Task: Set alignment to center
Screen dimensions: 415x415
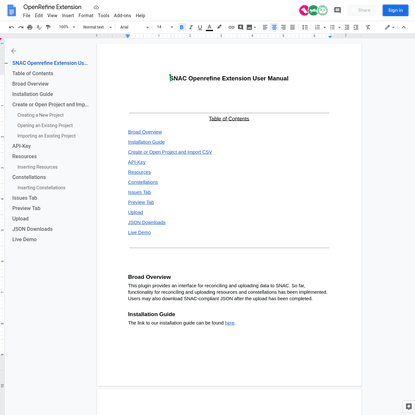Action: point(274,27)
